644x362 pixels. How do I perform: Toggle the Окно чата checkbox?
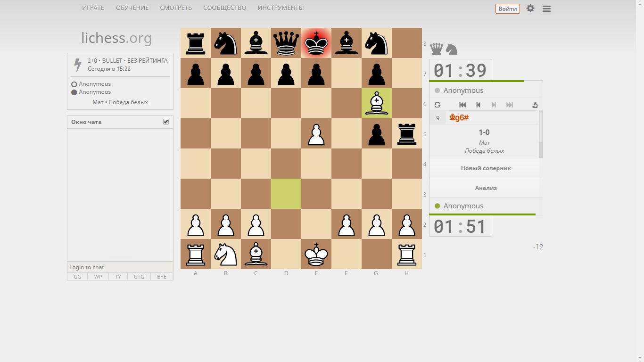coord(166,122)
